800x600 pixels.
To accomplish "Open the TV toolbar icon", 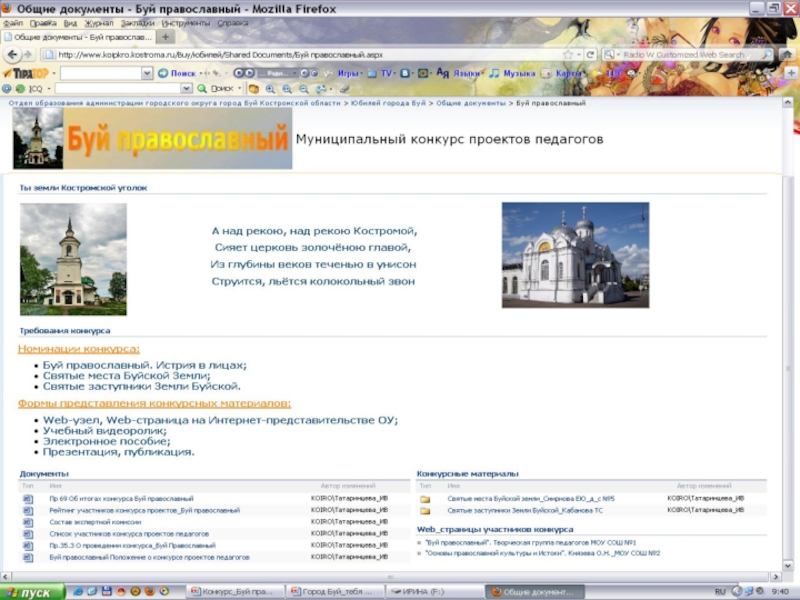I will (372, 73).
